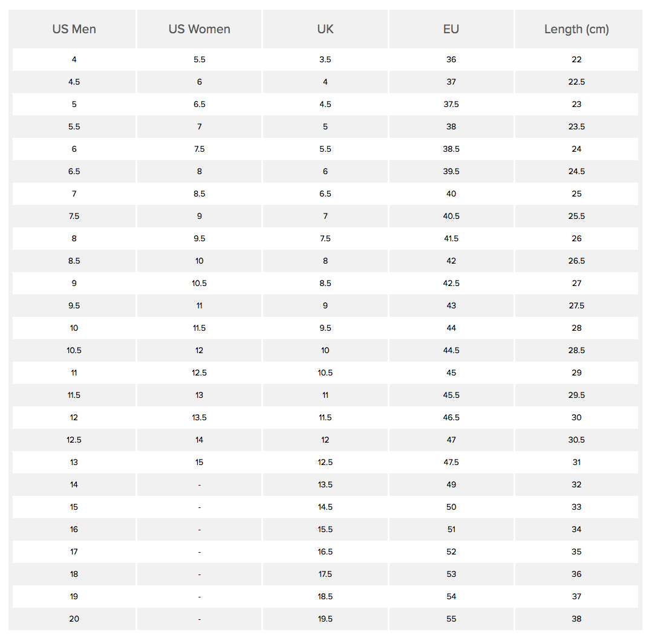Select US Women size 15 cell

pyautogui.click(x=200, y=462)
